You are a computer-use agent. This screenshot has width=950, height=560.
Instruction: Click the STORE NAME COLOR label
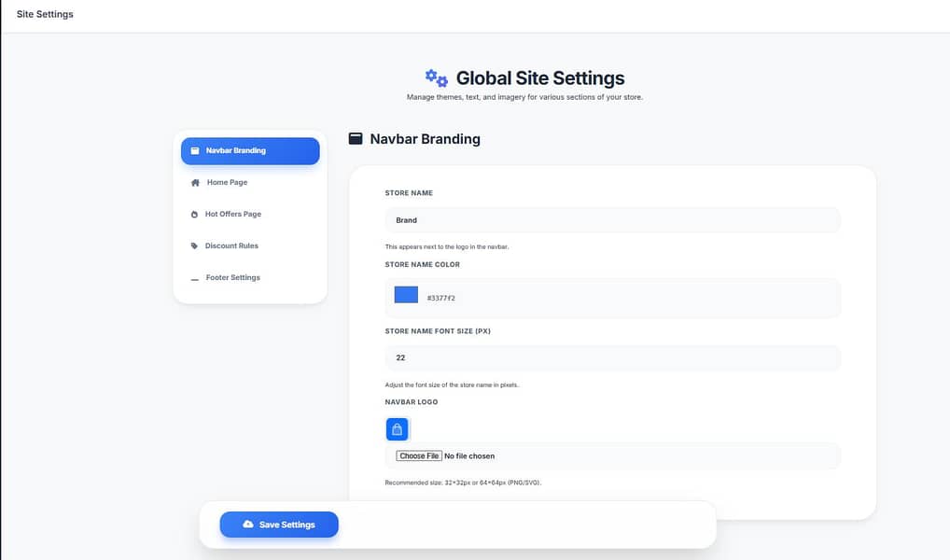click(x=423, y=264)
